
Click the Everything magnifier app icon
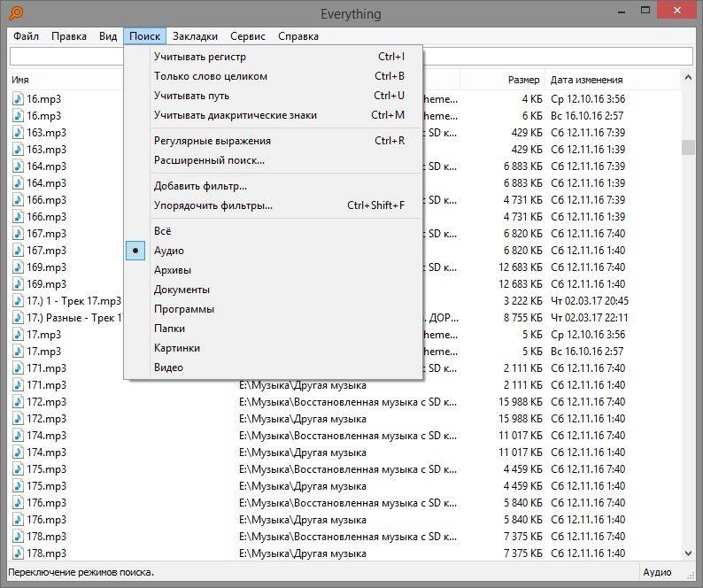[x=16, y=13]
